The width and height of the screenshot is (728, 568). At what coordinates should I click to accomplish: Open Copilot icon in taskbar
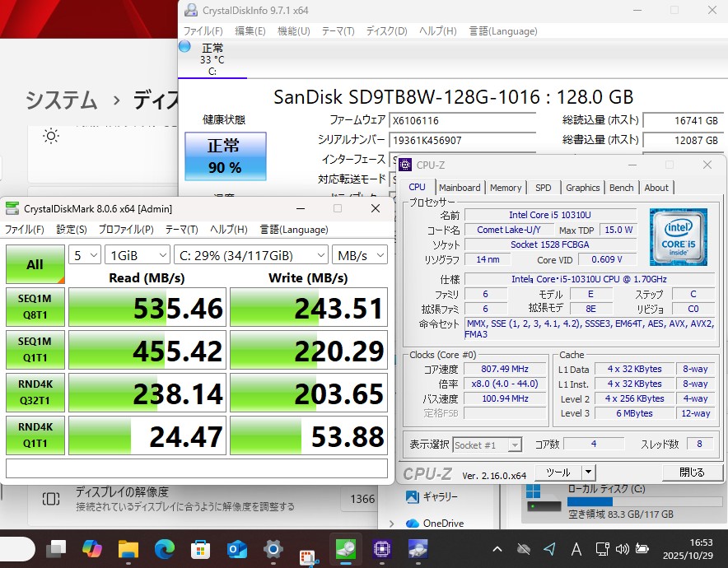pos(92,549)
